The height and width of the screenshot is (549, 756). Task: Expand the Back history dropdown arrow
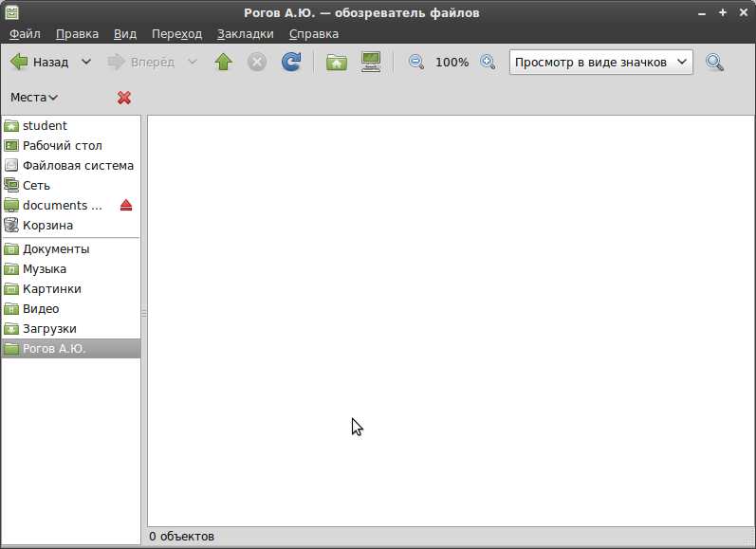[86, 63]
